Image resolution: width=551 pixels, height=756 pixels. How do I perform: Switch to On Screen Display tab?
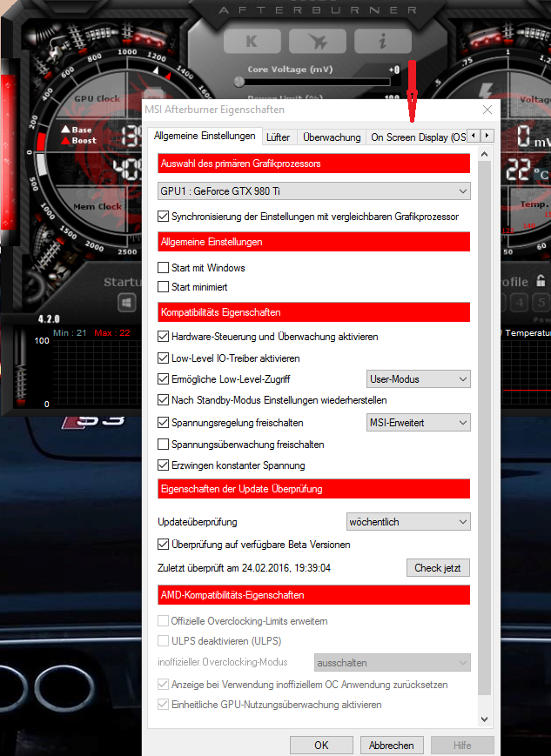coord(417,137)
